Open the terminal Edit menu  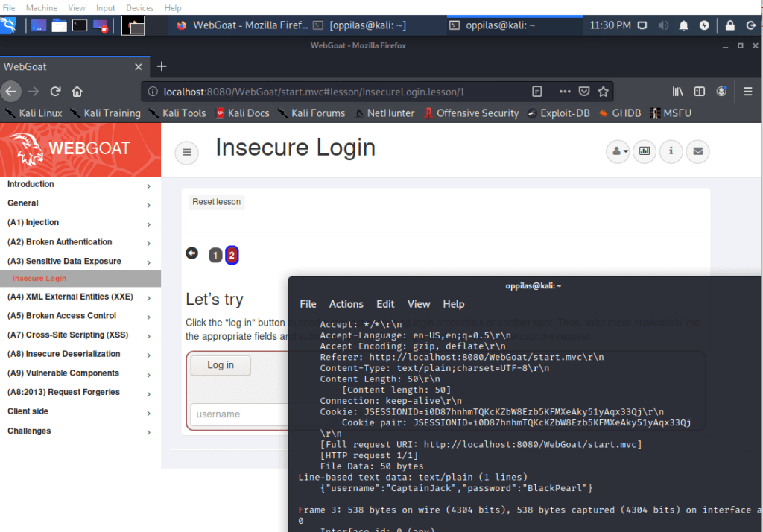coord(385,304)
